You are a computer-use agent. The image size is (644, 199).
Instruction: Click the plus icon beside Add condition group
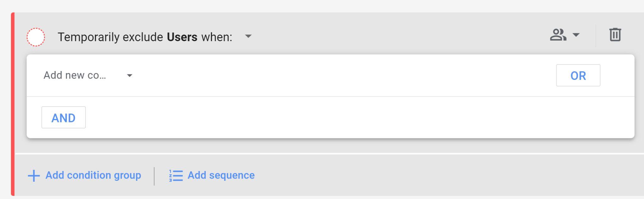click(34, 175)
